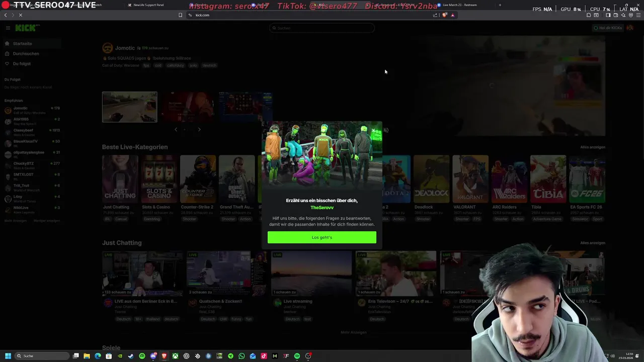This screenshot has height=362, width=644.
Task: Click the Brave Shields lion icon in the address bar
Action: point(445,15)
